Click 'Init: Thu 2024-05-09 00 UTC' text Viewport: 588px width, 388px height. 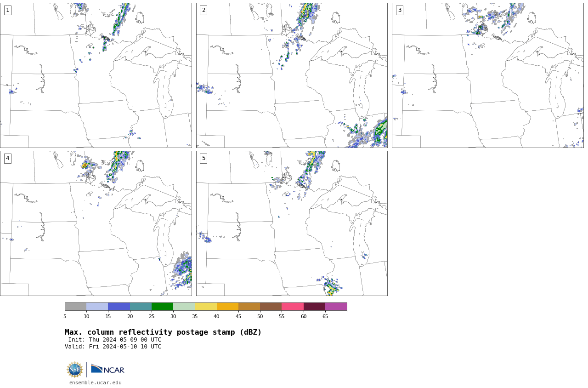click(x=115, y=340)
